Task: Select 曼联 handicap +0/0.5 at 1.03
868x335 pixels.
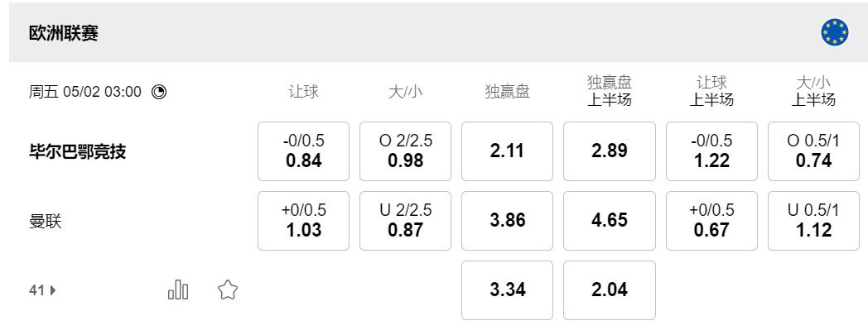Action: pos(303,221)
